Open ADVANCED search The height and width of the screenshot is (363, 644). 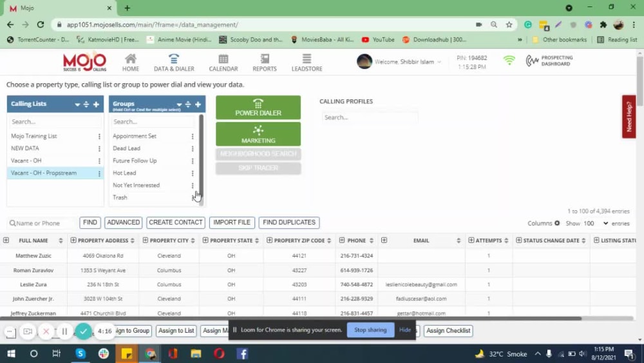[123, 222]
